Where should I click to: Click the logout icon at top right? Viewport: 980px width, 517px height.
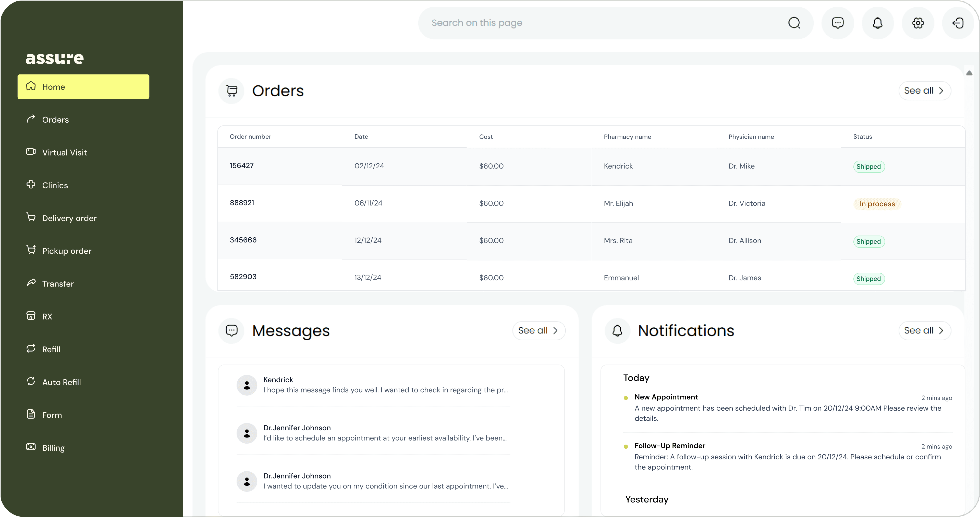[x=958, y=23]
